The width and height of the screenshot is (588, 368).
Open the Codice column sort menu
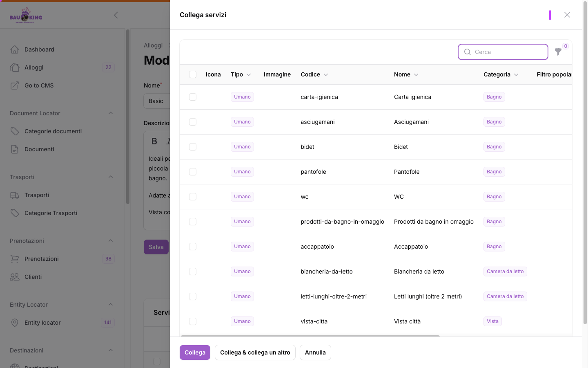coord(326,75)
